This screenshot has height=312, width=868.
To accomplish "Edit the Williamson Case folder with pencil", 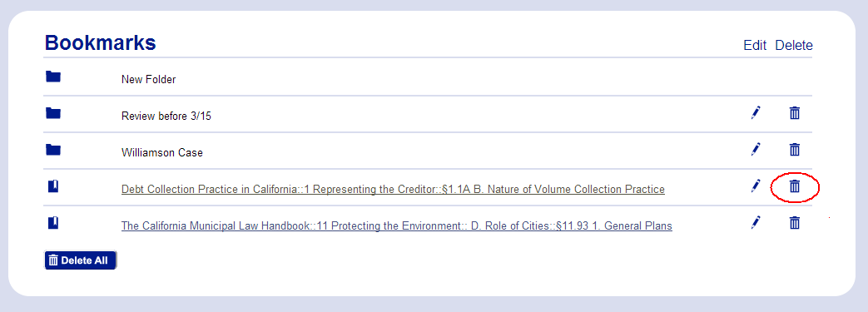I will 756,150.
